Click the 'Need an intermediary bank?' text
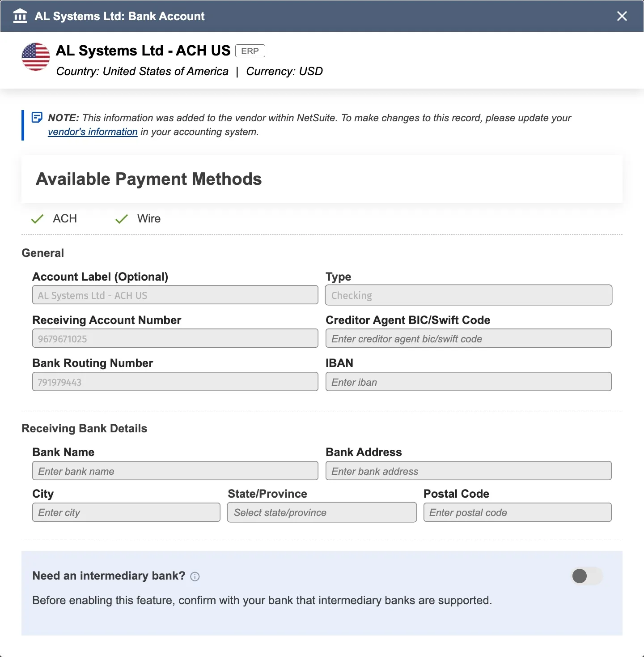Viewport: 644px width, 657px height. point(109,576)
